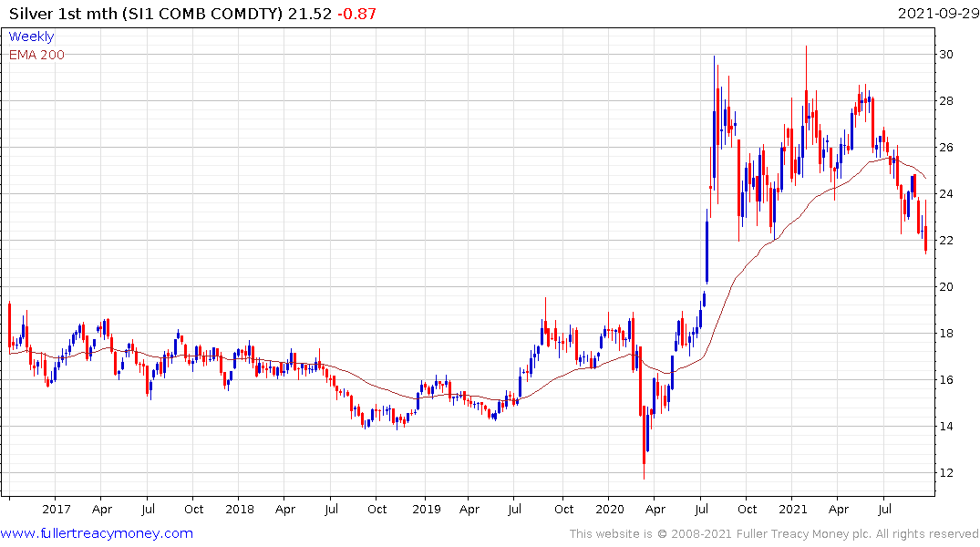Image resolution: width=980 pixels, height=547 pixels.
Task: Click the 2020 year label on time axis
Action: (x=609, y=509)
